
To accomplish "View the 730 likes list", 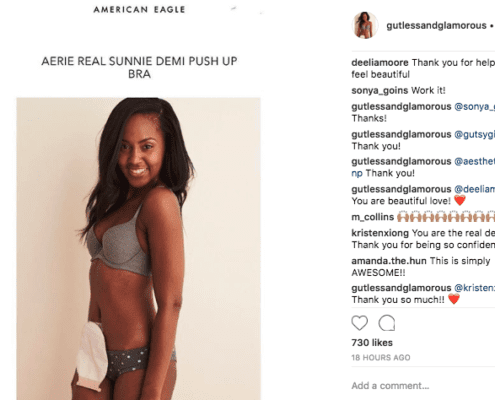I will (372, 343).
